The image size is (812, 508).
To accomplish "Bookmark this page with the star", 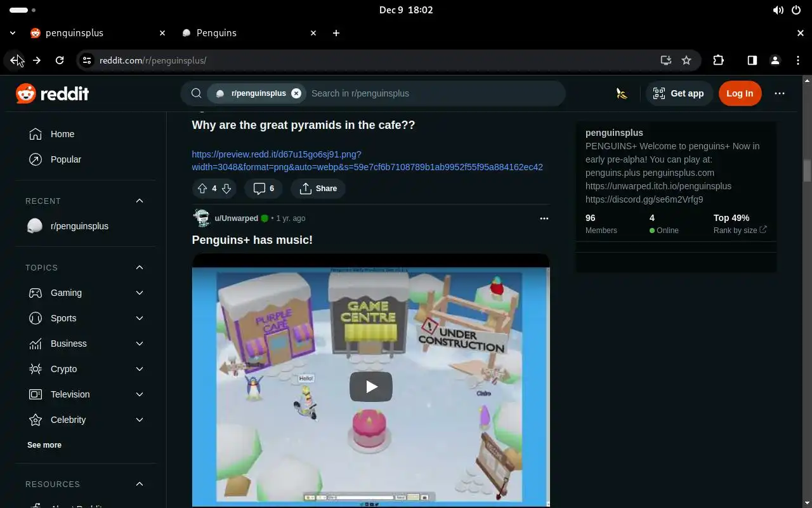I will tap(686, 60).
